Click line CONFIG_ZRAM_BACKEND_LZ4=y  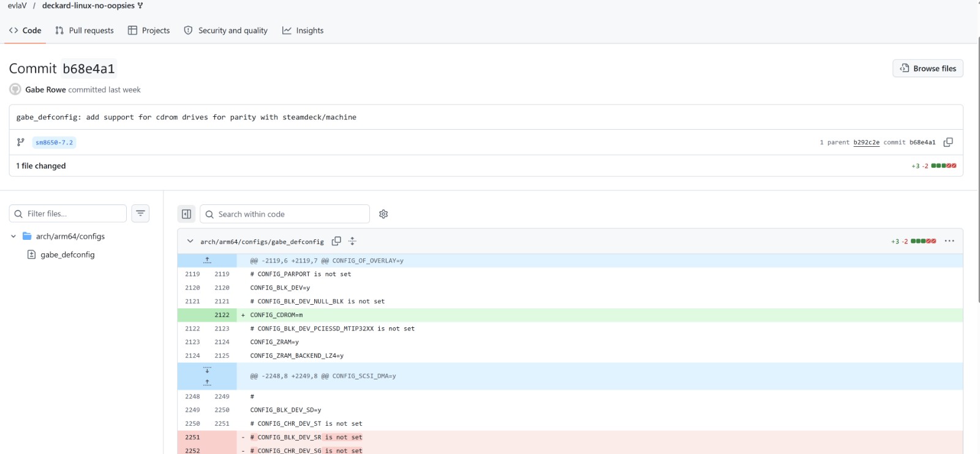click(x=296, y=355)
